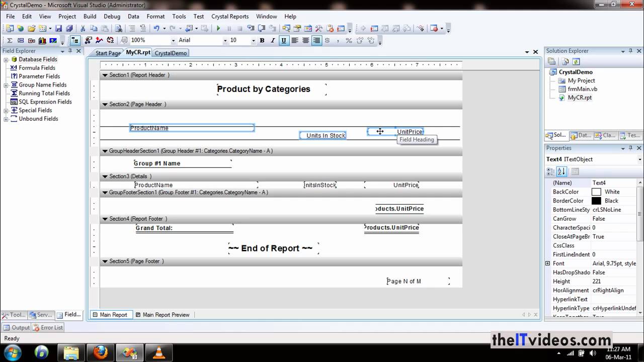The height and width of the screenshot is (362, 644).
Task: Expand Group Name Fields node
Action: pyautogui.click(x=6, y=85)
